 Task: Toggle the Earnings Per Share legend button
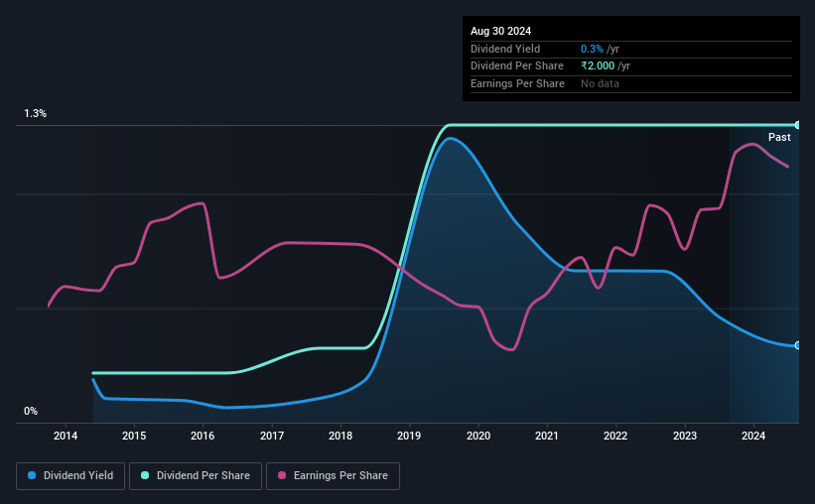pyautogui.click(x=333, y=476)
